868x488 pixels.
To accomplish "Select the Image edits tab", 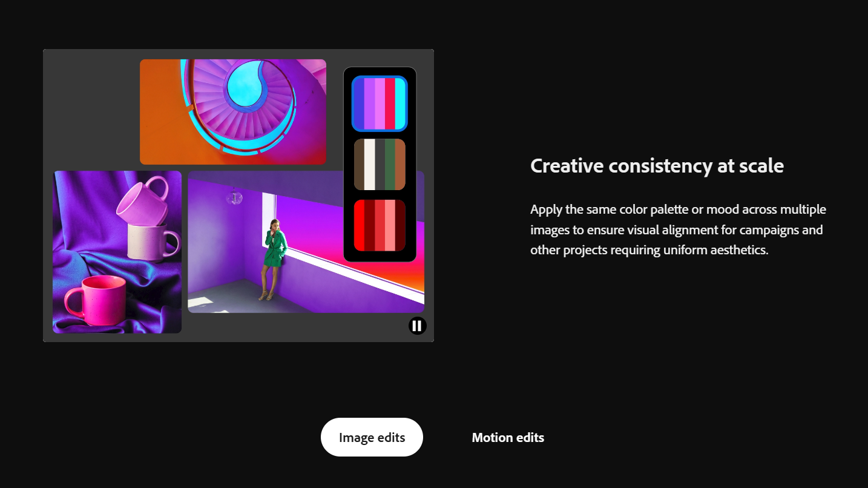I will click(x=372, y=437).
